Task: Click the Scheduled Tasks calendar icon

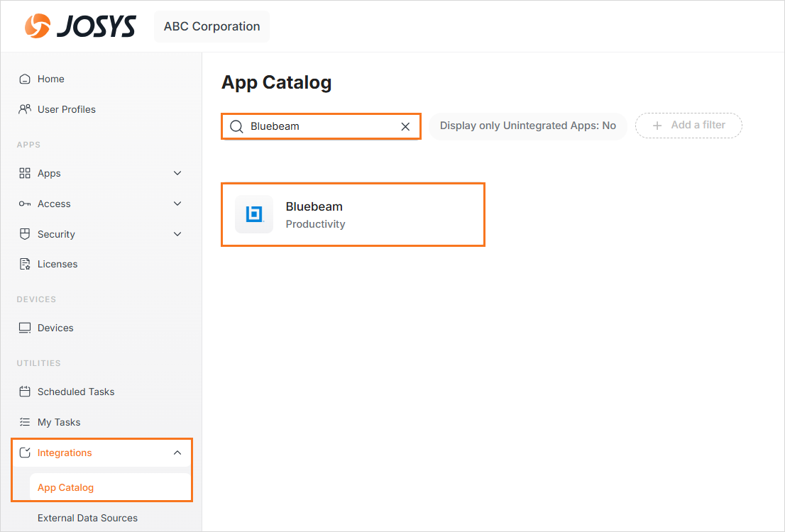Action: [x=25, y=392]
